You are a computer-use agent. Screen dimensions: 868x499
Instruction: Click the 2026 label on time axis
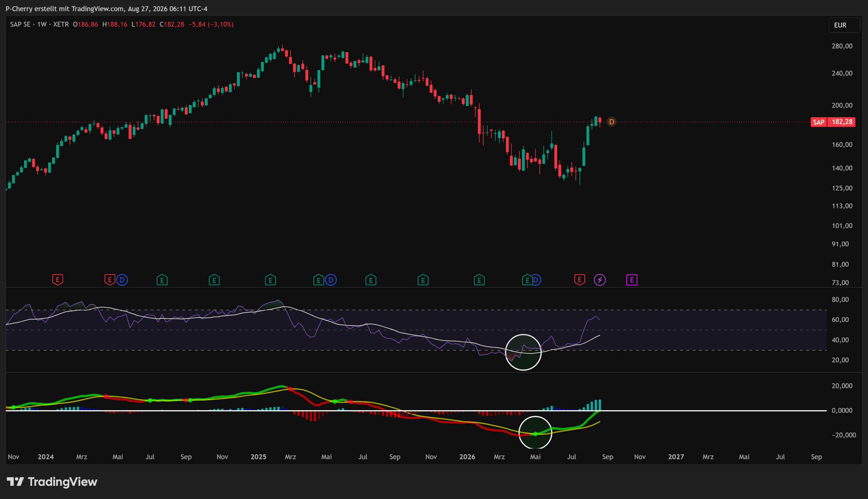[467, 457]
